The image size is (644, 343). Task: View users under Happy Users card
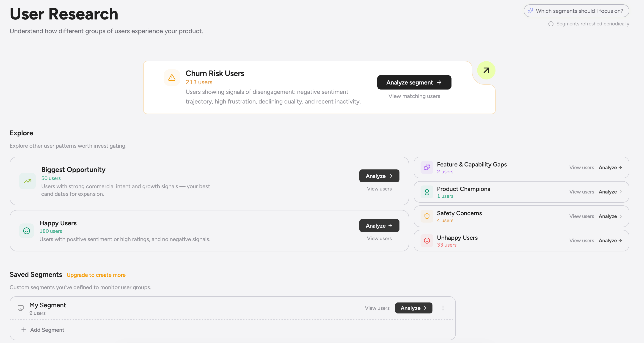pos(379,239)
